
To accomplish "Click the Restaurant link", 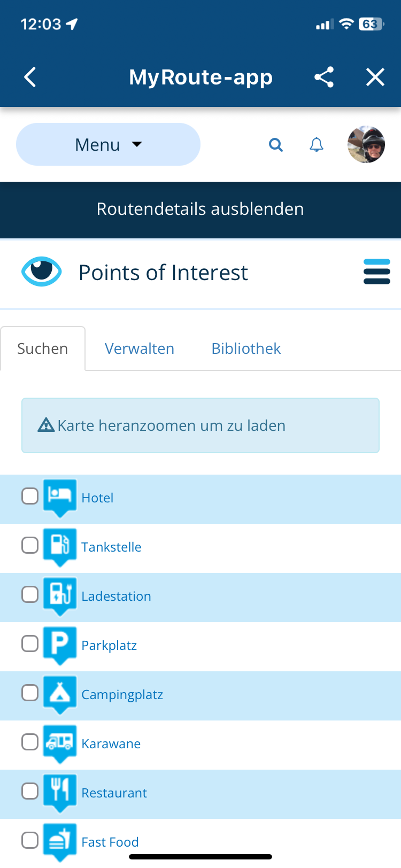I will click(114, 793).
